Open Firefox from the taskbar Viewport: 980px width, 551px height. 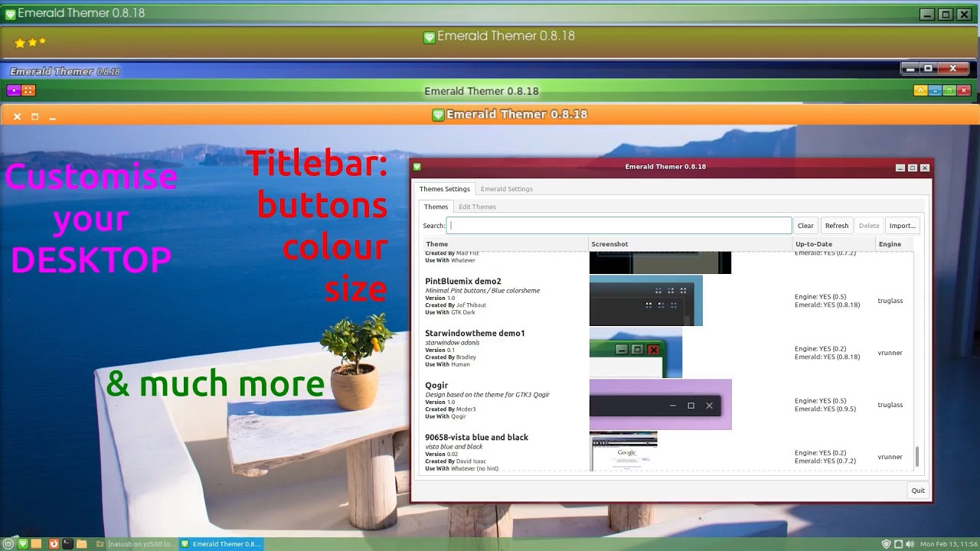click(x=54, y=544)
